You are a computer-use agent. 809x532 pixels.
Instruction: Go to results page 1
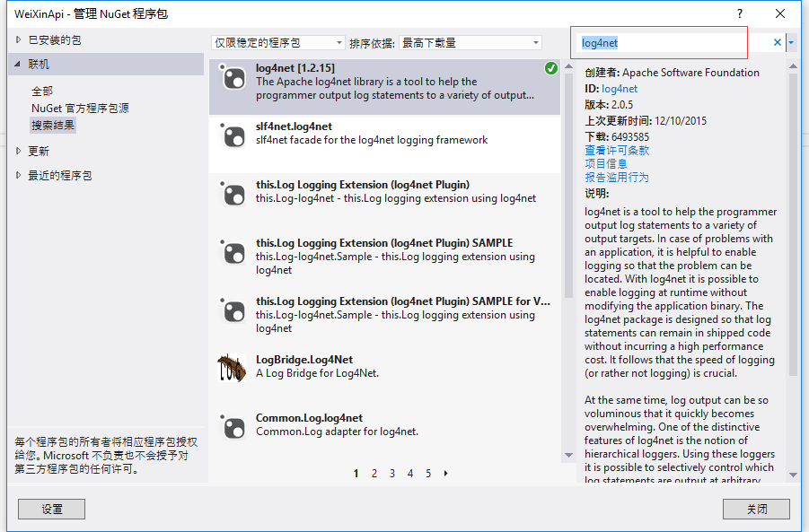tap(356, 473)
